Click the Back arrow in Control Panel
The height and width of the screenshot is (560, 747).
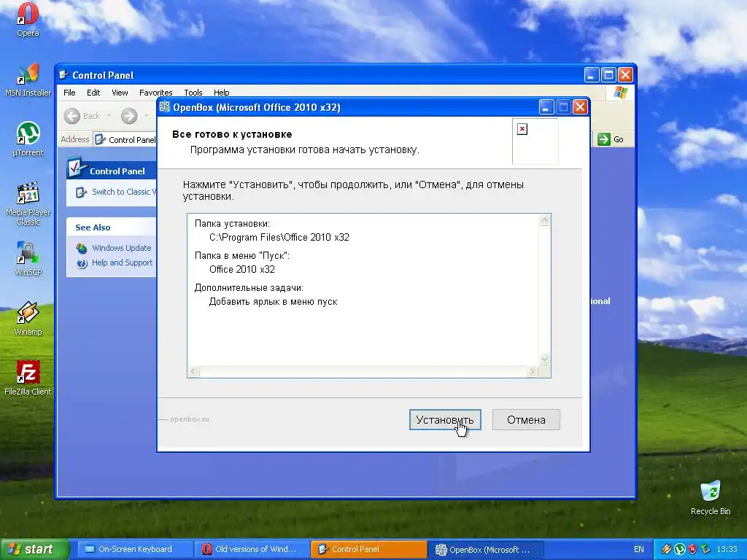[x=72, y=116]
